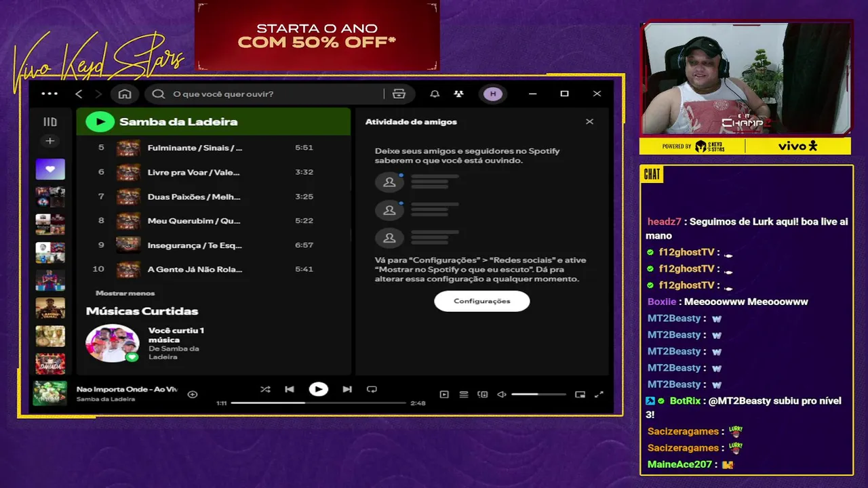The height and width of the screenshot is (488, 868).
Task: Select track 10 "A Gente Já Não Rola"
Action: point(213,269)
